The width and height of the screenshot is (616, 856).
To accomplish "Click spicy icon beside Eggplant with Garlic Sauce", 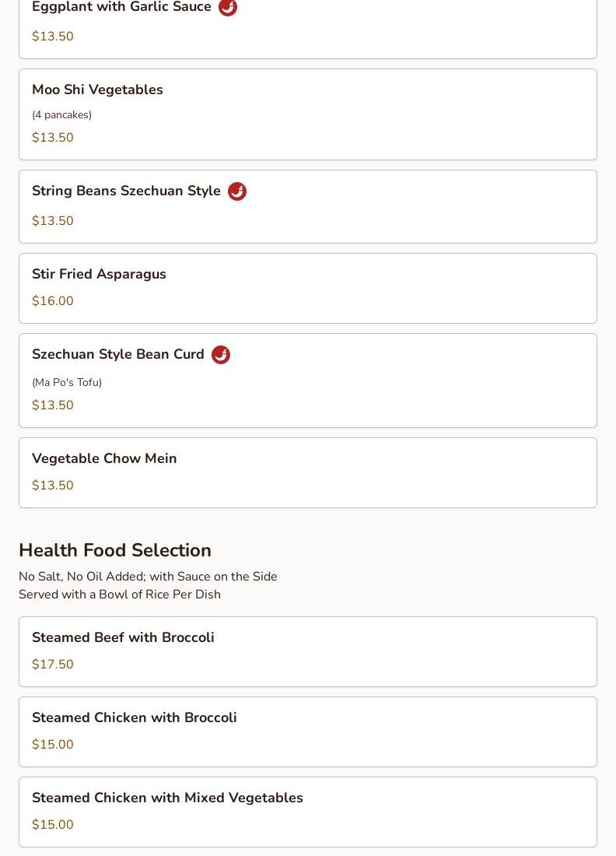I will coord(228,7).
